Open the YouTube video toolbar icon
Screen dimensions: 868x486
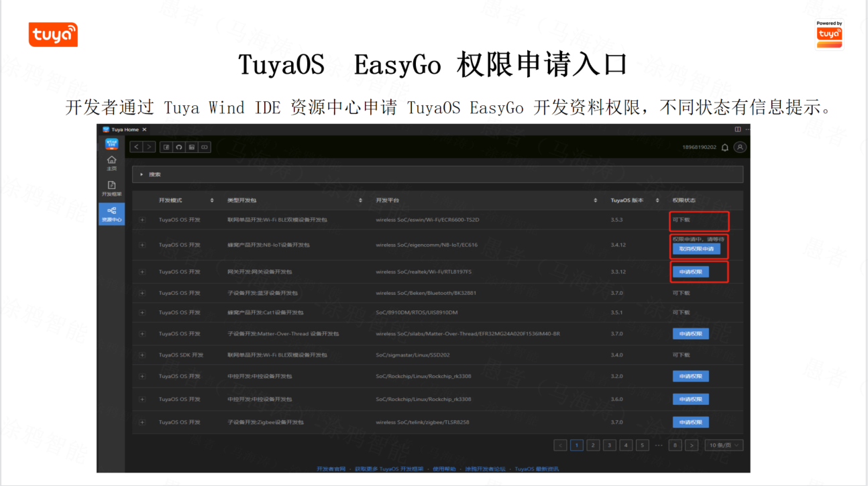205,147
